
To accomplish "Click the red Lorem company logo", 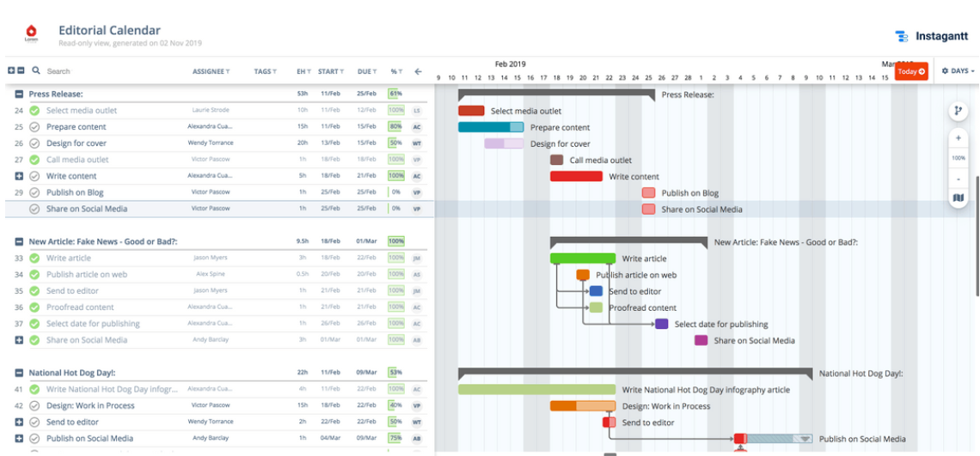I will 31,33.
